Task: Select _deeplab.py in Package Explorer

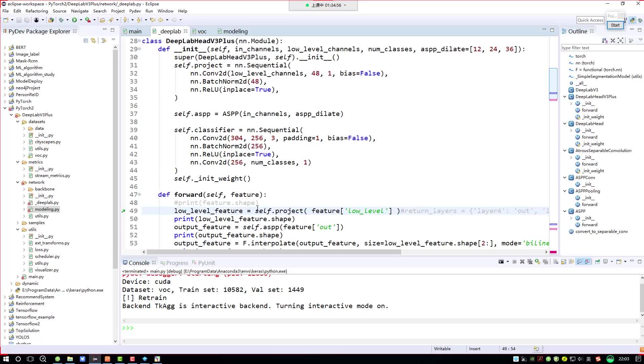Action: click(x=47, y=203)
